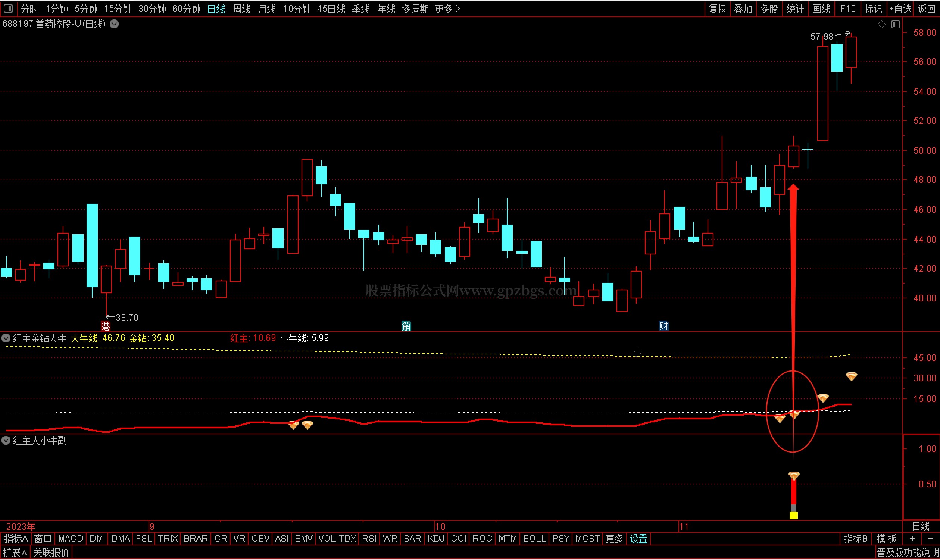
Task: Select VOL-TDX indicator
Action: coord(337,539)
